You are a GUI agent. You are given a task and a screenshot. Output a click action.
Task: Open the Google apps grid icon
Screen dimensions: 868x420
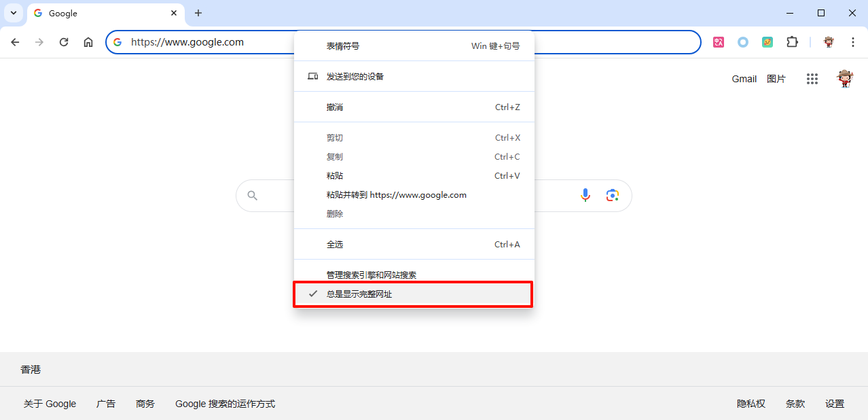click(x=812, y=79)
